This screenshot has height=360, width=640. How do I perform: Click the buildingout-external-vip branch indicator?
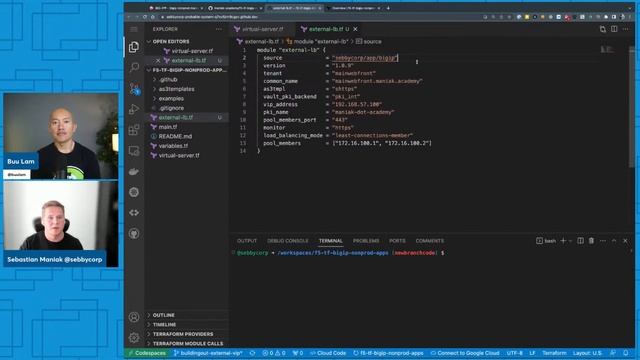[208, 353]
